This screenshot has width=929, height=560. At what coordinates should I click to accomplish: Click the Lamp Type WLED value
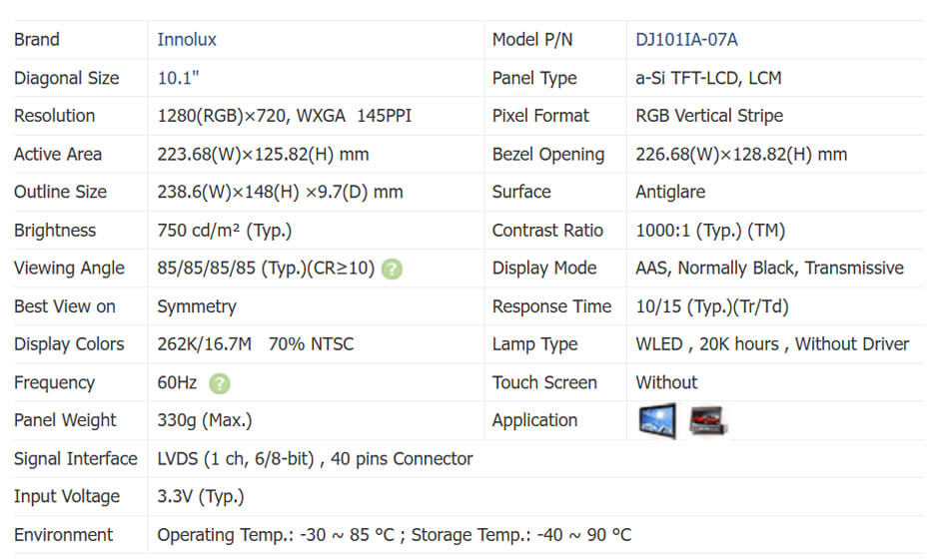click(x=772, y=344)
